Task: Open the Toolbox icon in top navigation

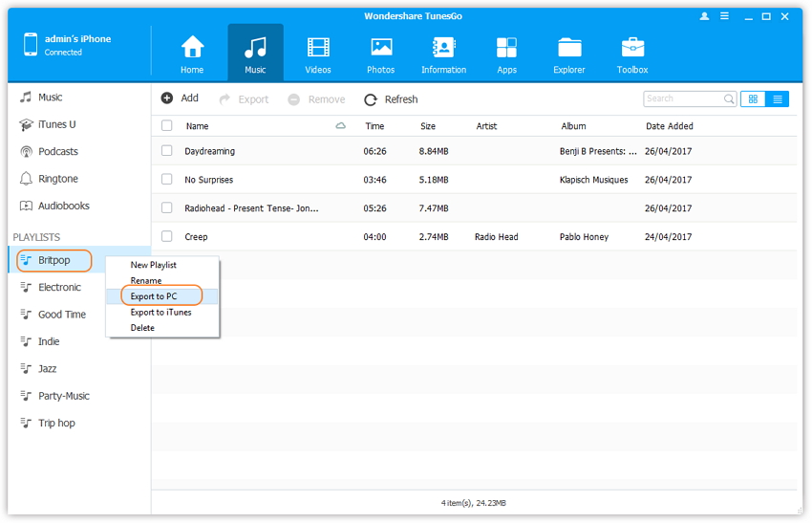Action: pos(632,48)
